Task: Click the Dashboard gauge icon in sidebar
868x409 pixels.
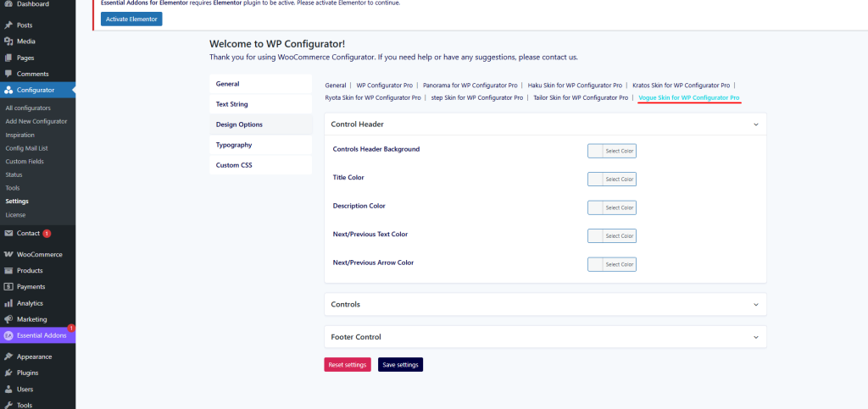Action: coord(8,4)
